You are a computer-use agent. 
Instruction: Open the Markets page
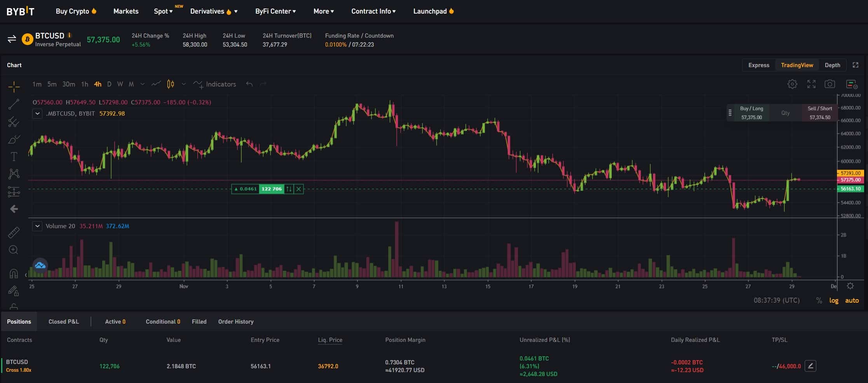point(126,11)
